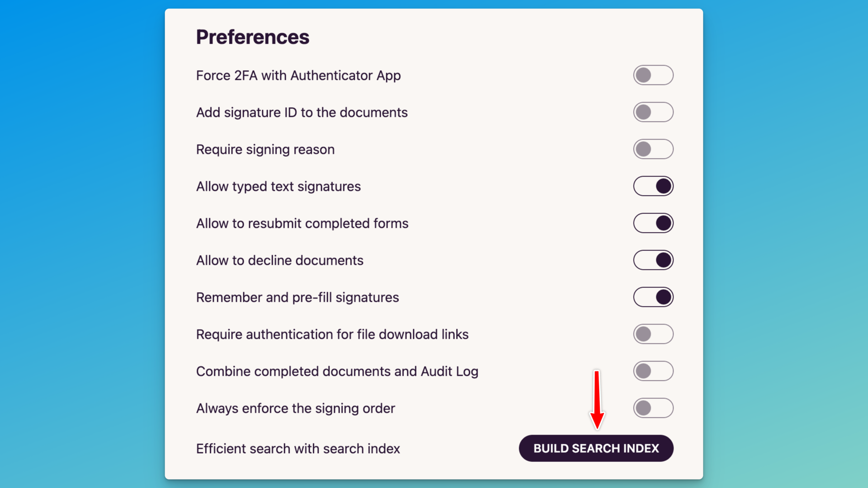
Task: Click the Always enforce the signing order label
Action: pos(295,408)
